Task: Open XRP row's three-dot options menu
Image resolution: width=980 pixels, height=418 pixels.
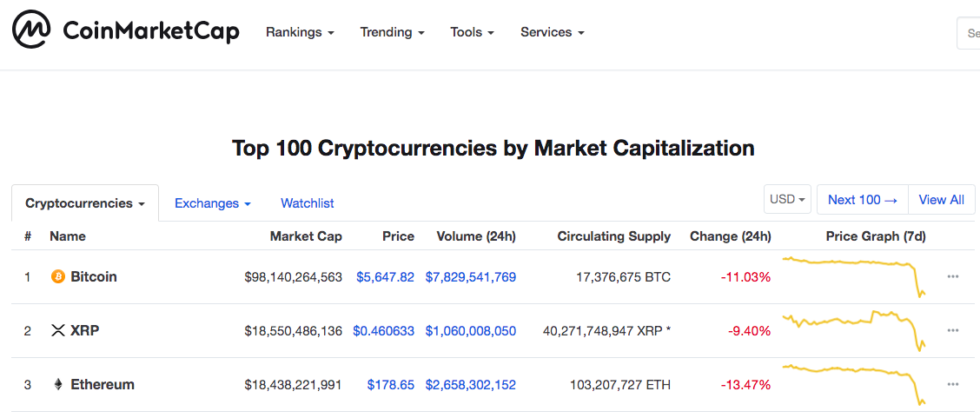Action: [953, 331]
